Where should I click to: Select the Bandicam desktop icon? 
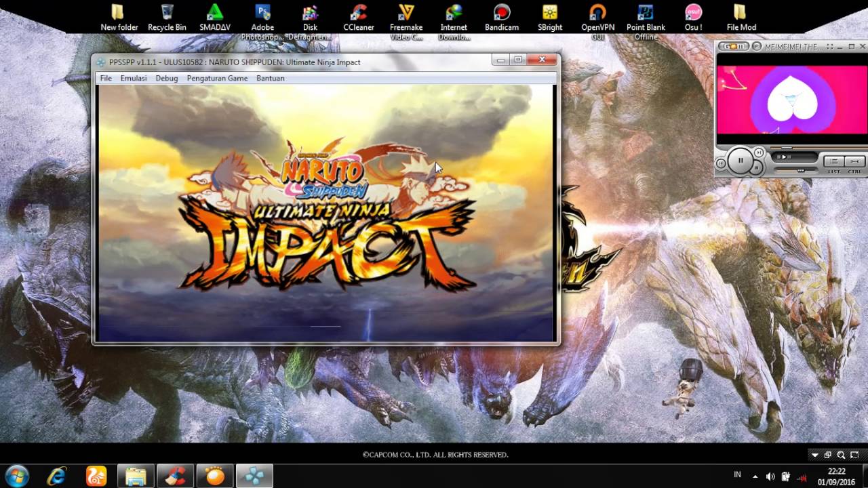[x=502, y=18]
